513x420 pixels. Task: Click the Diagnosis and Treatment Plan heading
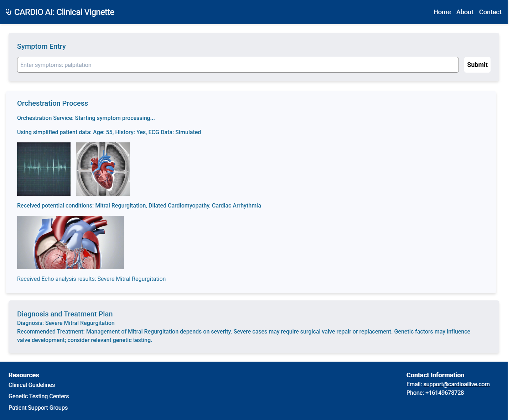65,314
